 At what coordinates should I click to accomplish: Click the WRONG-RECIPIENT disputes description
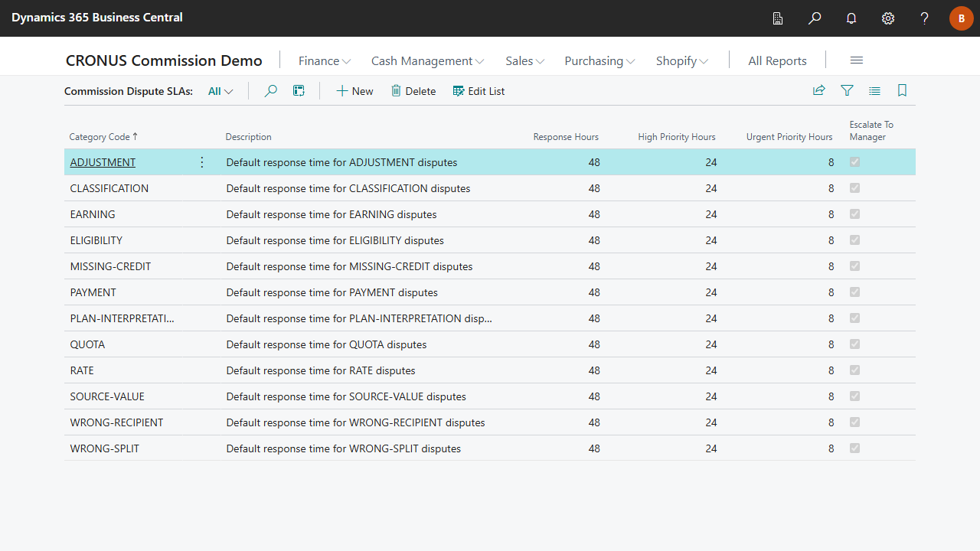(355, 422)
